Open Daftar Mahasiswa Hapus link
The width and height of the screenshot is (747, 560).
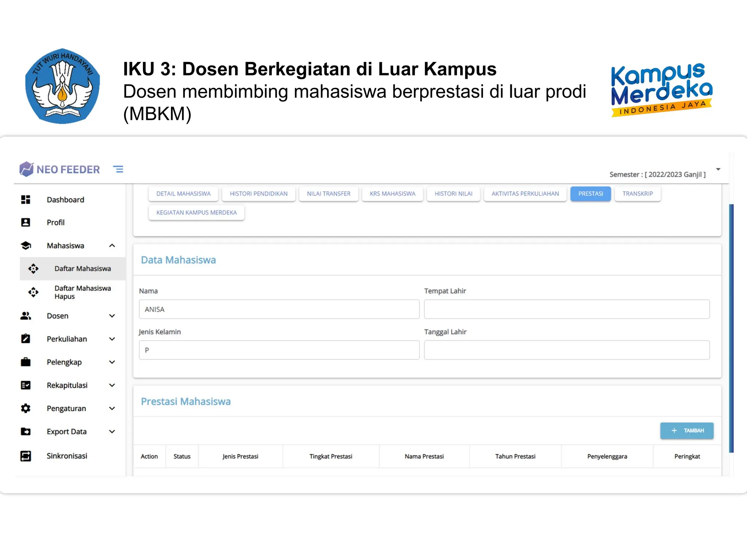coord(82,292)
